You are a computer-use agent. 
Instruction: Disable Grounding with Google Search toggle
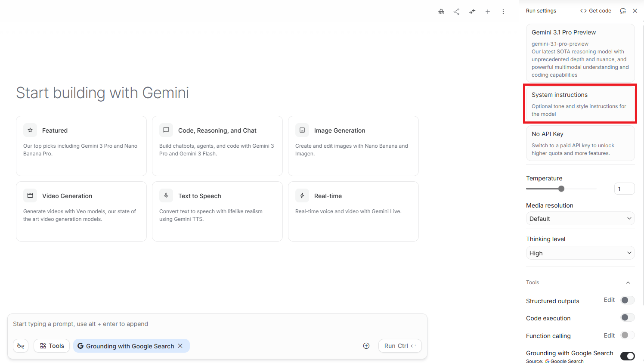click(627, 356)
